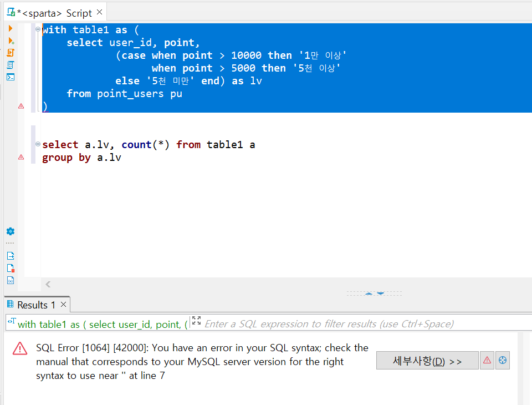Click the expand filter panel arrows icon
Viewport: 532px width, 405px height.
196,321
